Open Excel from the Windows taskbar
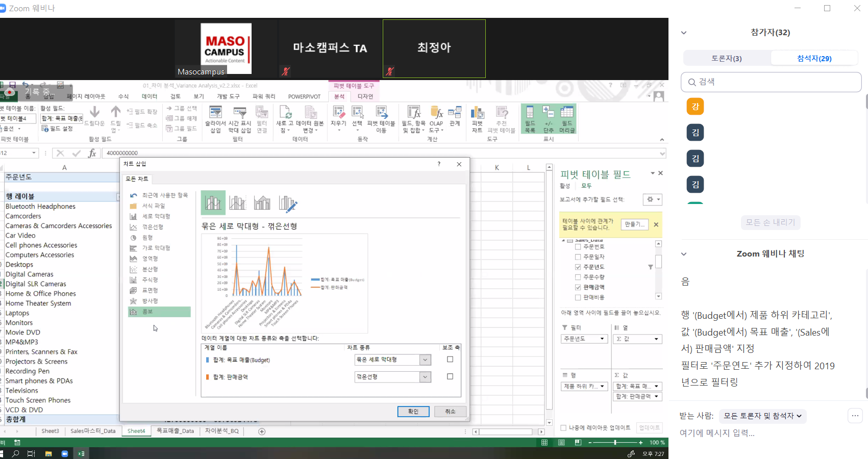The height and width of the screenshot is (459, 868). click(81, 453)
